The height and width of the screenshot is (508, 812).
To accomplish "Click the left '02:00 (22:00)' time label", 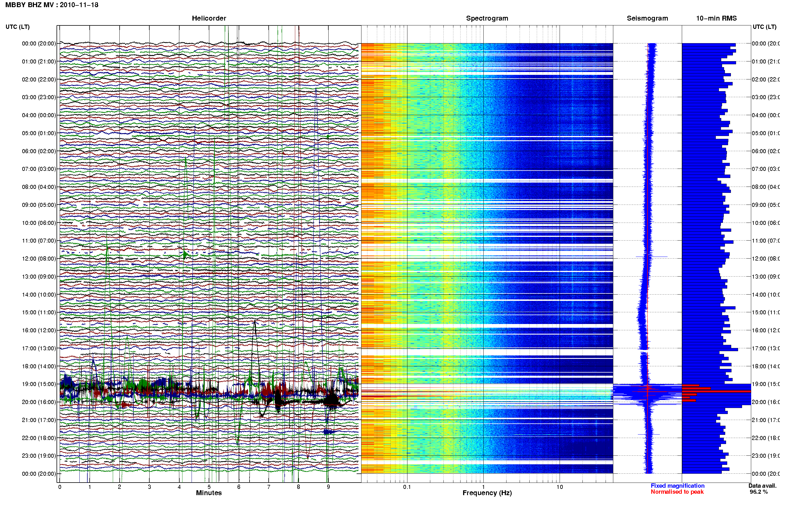I will (39, 80).
